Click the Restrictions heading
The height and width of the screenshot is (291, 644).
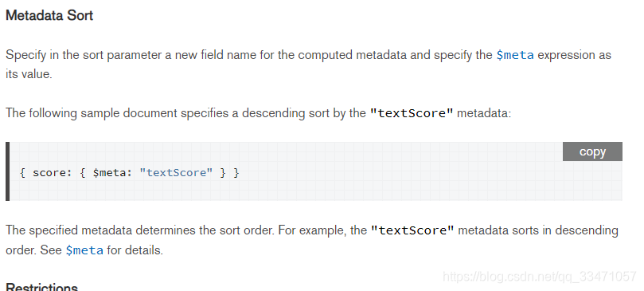[x=42, y=286]
